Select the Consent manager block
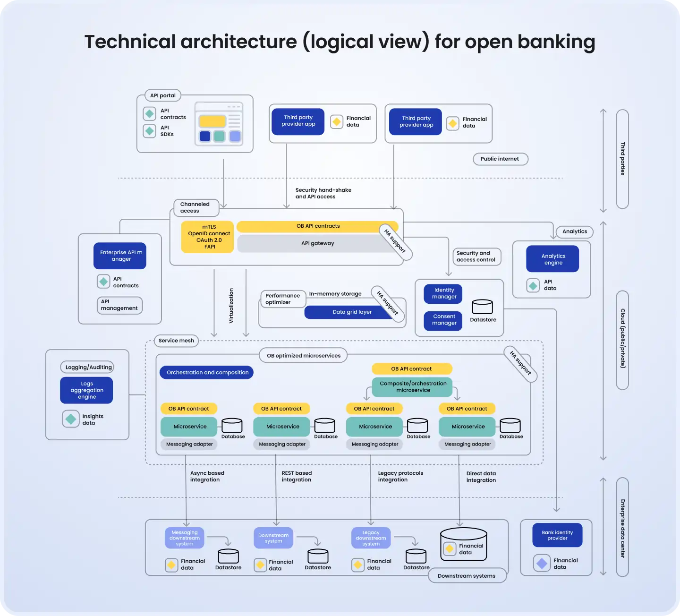Image resolution: width=680 pixels, height=616 pixels. [442, 320]
